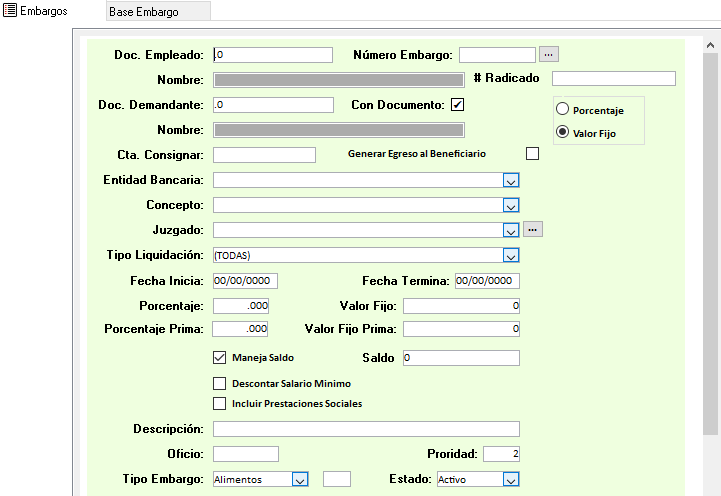Click the Fecha Inicia date field

[x=245, y=281]
